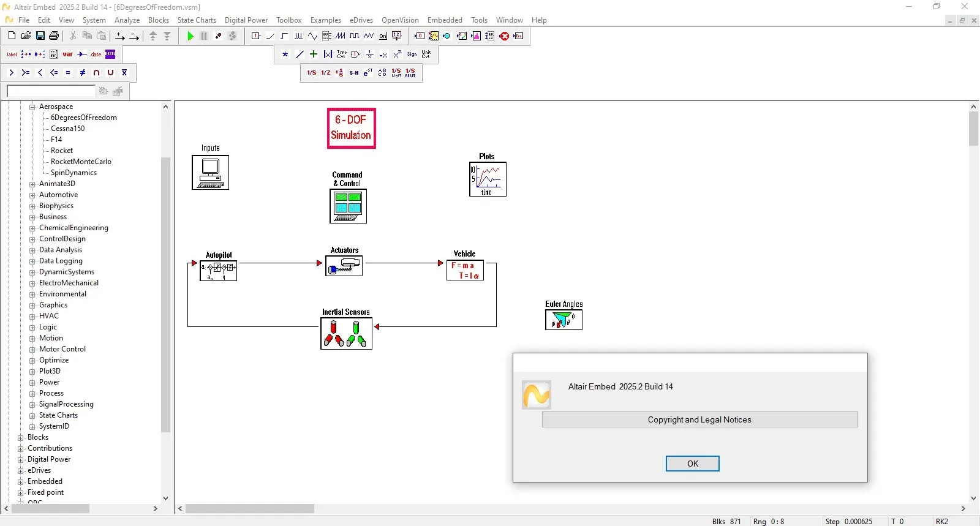
Task: Open the File menu
Action: pyautogui.click(x=24, y=20)
